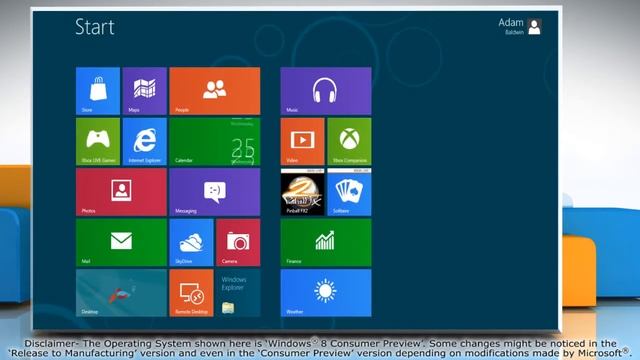Open the Weather tile
The width and height of the screenshot is (640, 360).
[326, 293]
